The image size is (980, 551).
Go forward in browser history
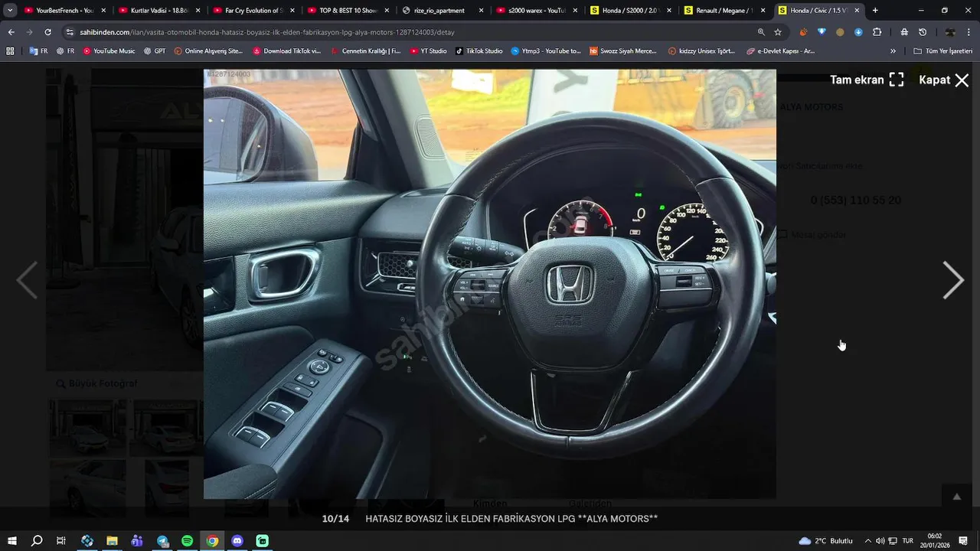coord(29,32)
